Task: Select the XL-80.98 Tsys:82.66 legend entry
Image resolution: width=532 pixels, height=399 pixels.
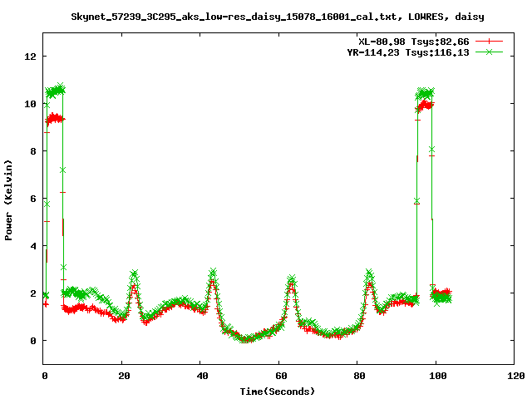Action: coord(414,42)
